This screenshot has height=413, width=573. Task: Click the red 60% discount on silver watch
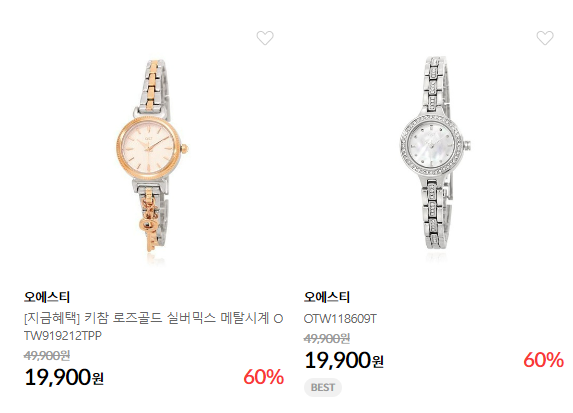543,360
